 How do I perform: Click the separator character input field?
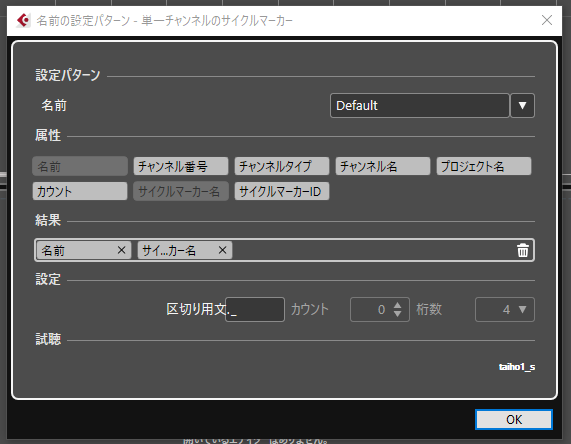pos(255,310)
